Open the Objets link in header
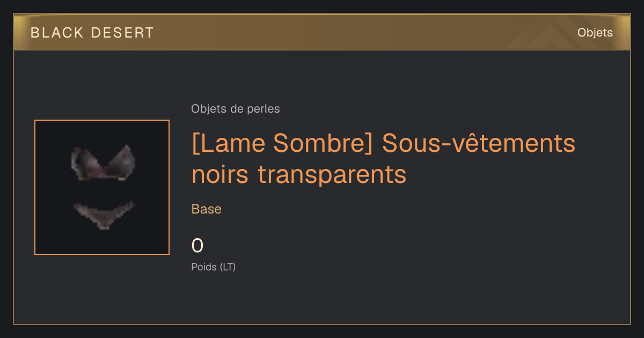644x338 pixels. click(595, 33)
